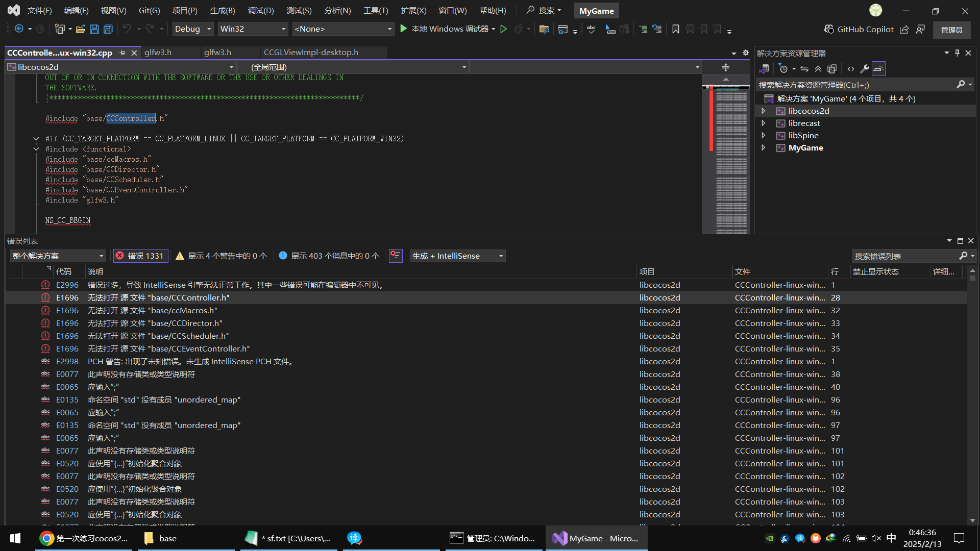Click the Save All toolbar icon

tap(108, 29)
